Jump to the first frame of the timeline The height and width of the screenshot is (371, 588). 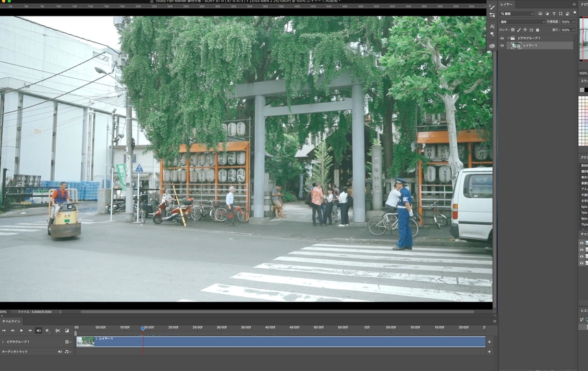pyautogui.click(x=4, y=331)
